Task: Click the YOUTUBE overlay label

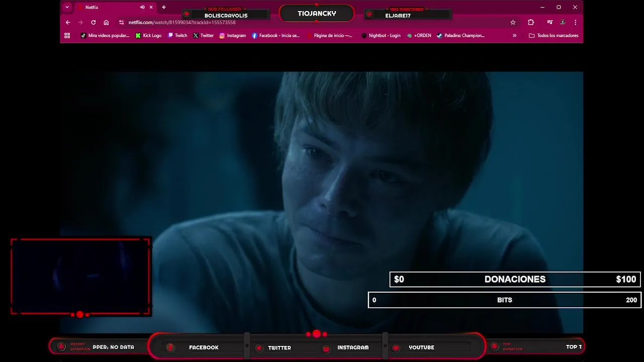Action: (x=421, y=347)
